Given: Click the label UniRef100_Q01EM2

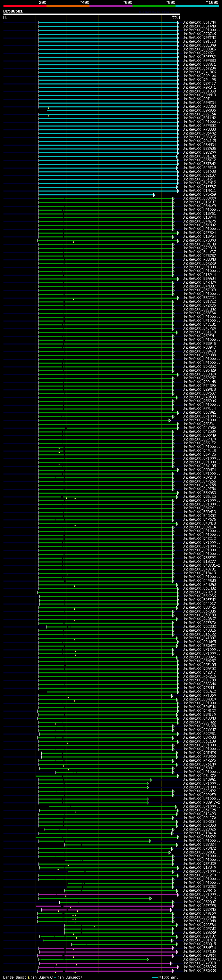Looking at the screenshot, I should [x=199, y=156].
